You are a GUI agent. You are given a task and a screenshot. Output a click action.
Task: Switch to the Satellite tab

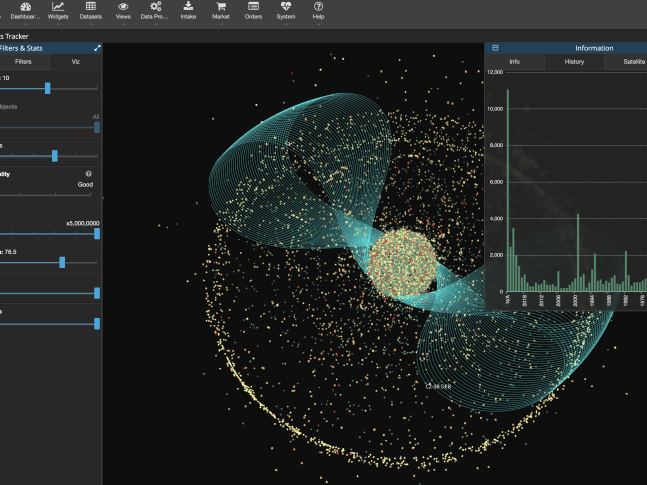(632, 62)
